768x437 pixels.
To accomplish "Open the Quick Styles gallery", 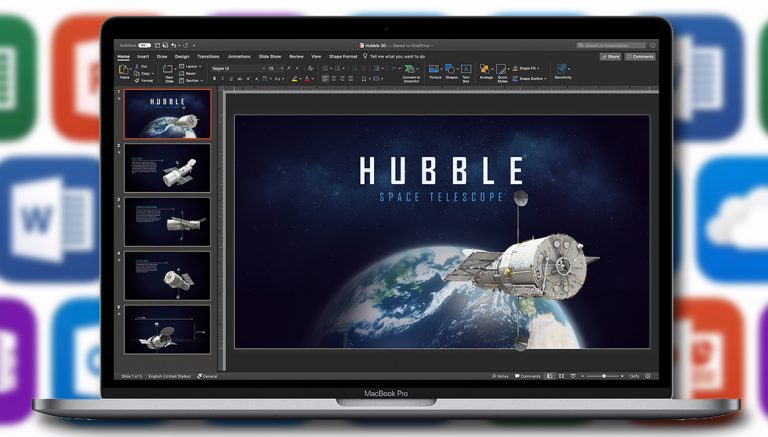I will point(502,73).
